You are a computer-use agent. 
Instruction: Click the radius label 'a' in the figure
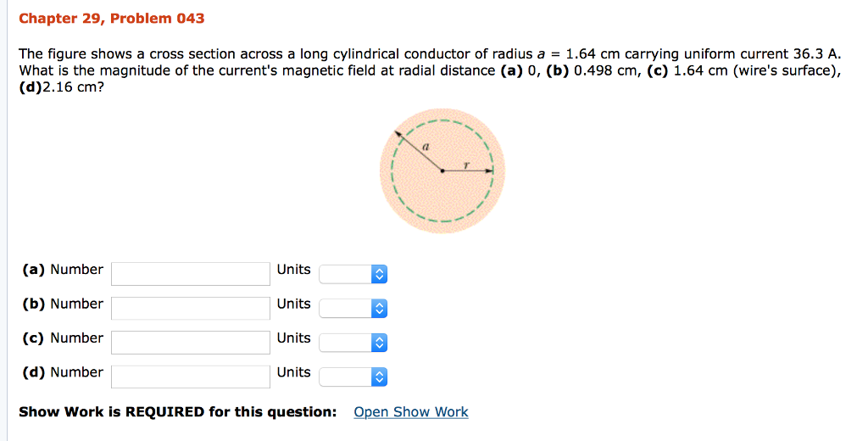(426, 147)
